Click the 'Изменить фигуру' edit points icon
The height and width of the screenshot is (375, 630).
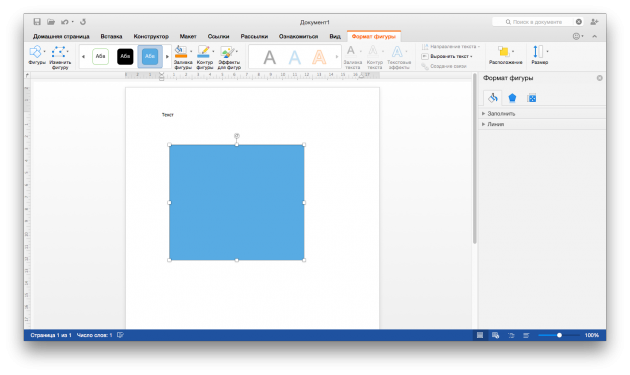tap(59, 52)
